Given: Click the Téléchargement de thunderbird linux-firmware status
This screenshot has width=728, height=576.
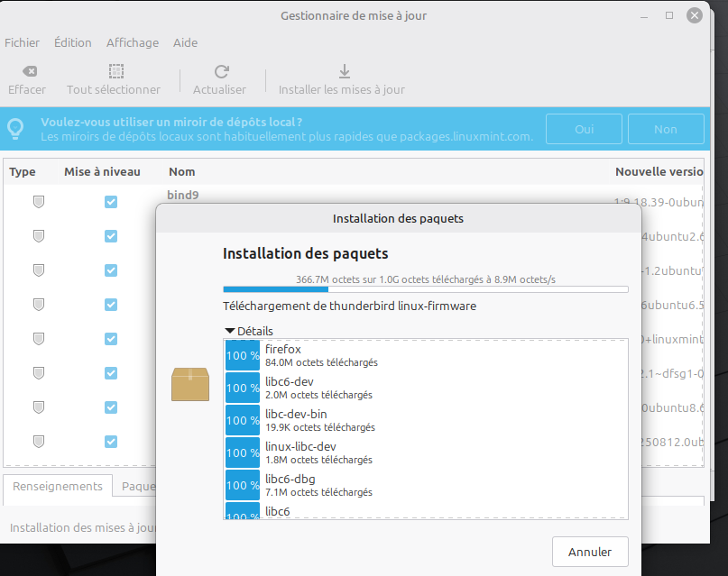Looking at the screenshot, I should [x=350, y=306].
